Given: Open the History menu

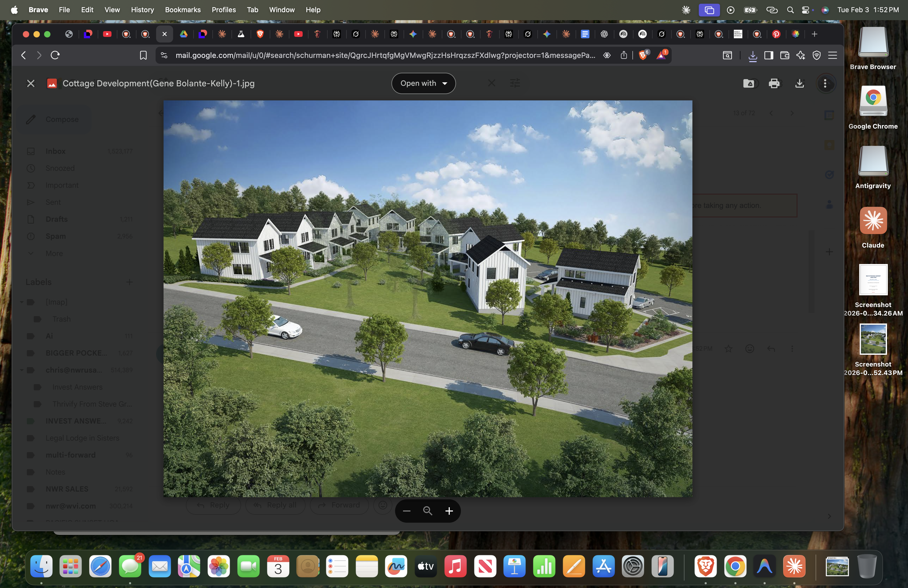Looking at the screenshot, I should [142, 10].
